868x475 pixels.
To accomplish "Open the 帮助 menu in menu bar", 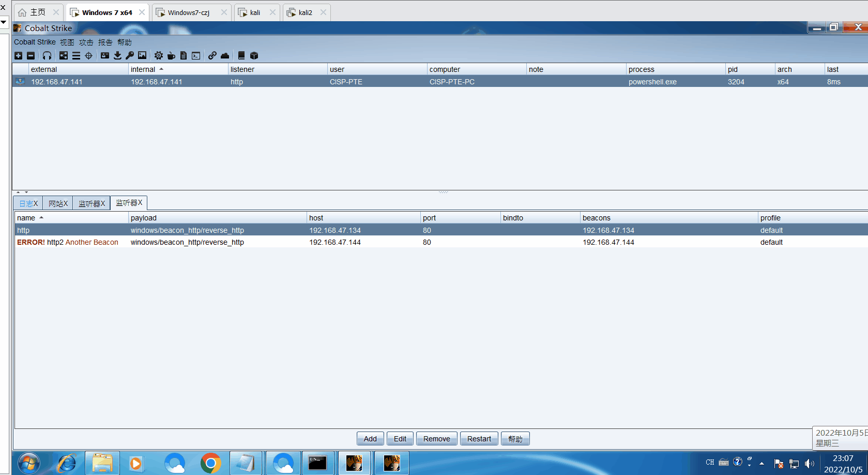I will click(125, 42).
